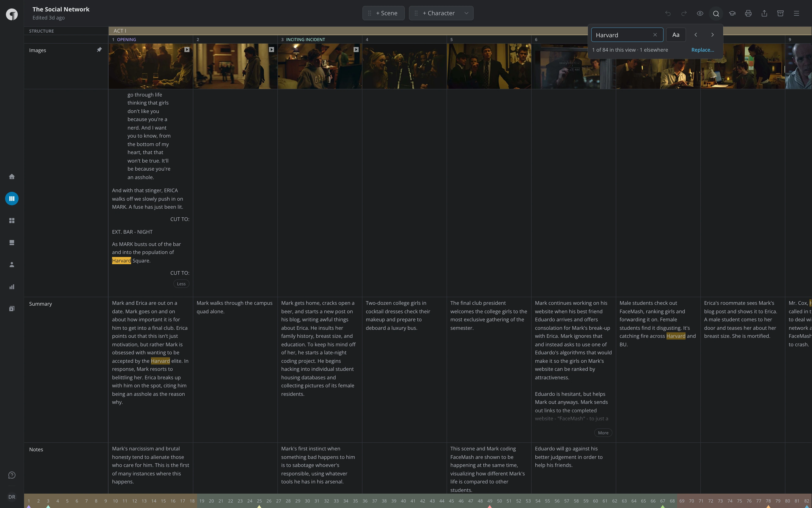Click the Replace... link
Screen dimensions: 812x508
click(x=703, y=50)
